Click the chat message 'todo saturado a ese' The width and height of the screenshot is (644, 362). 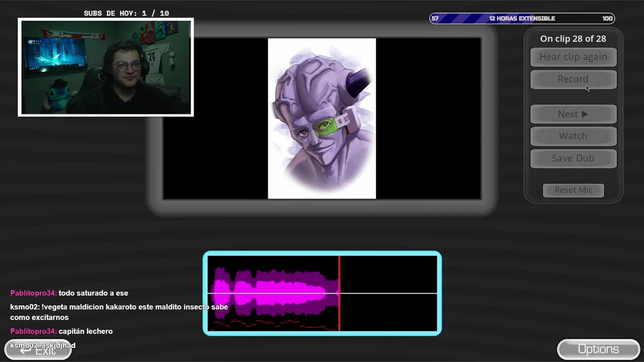[94, 293]
